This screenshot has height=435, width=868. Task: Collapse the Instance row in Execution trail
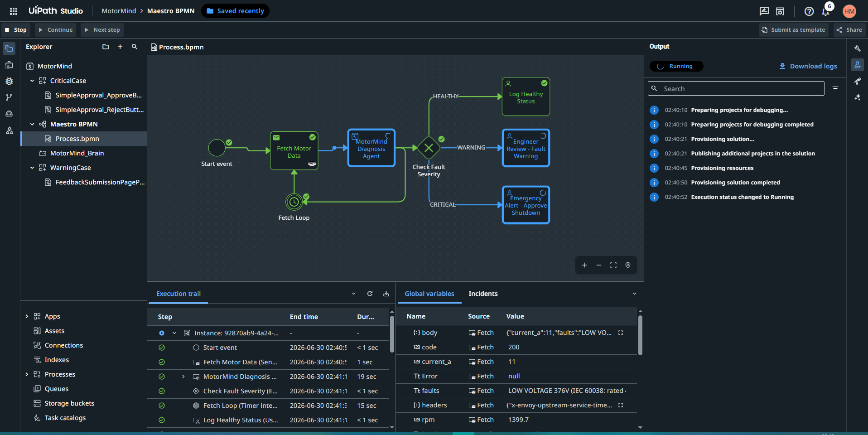point(174,333)
